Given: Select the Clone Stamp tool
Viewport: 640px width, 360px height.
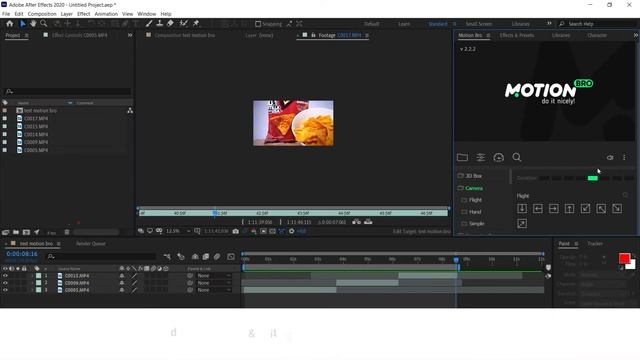Looking at the screenshot, I should [160, 24].
